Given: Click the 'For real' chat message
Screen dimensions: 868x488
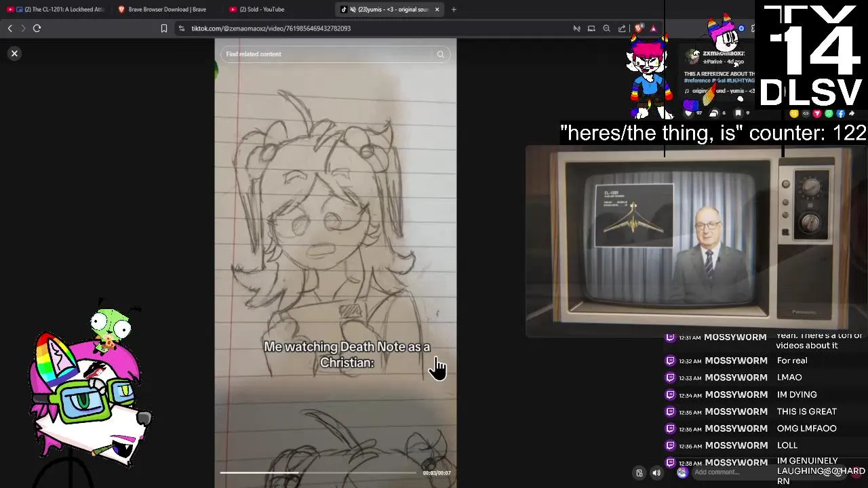Looking at the screenshot, I should pyautogui.click(x=792, y=361).
